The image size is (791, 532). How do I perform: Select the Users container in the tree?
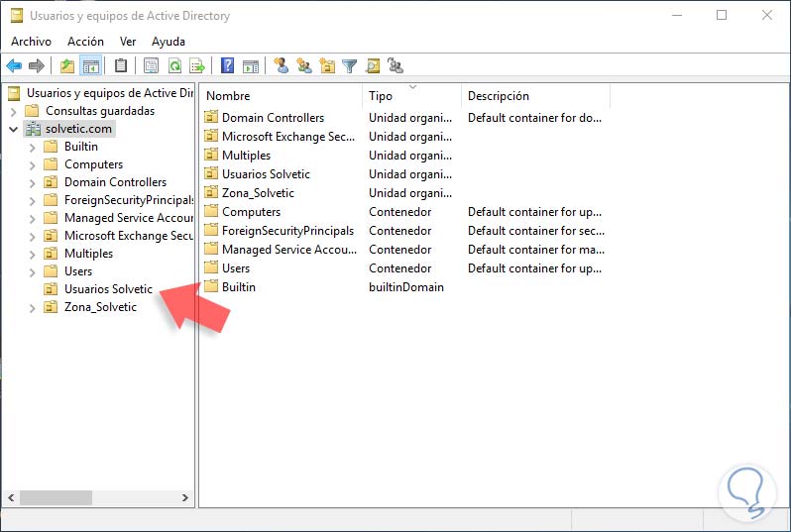click(x=78, y=271)
